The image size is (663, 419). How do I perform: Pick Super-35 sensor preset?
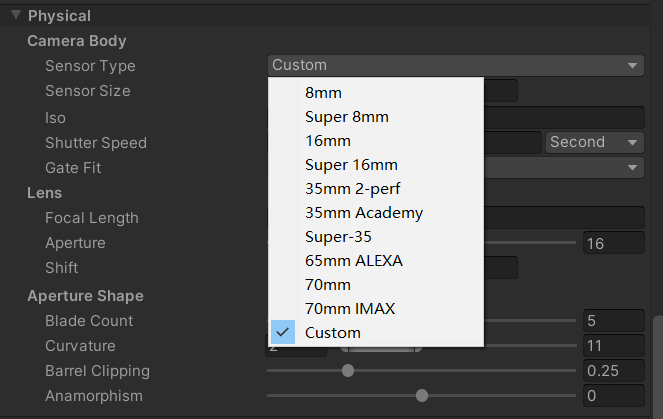[340, 236]
